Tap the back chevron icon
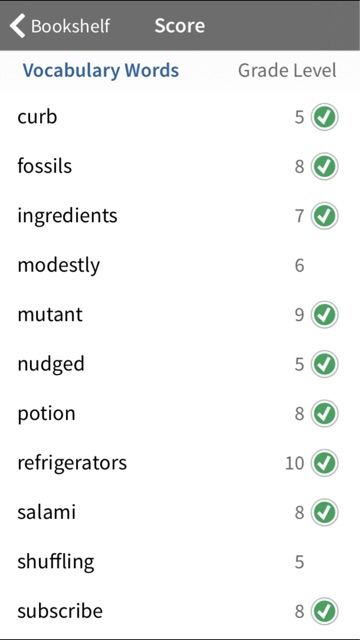 pyautogui.click(x=18, y=26)
